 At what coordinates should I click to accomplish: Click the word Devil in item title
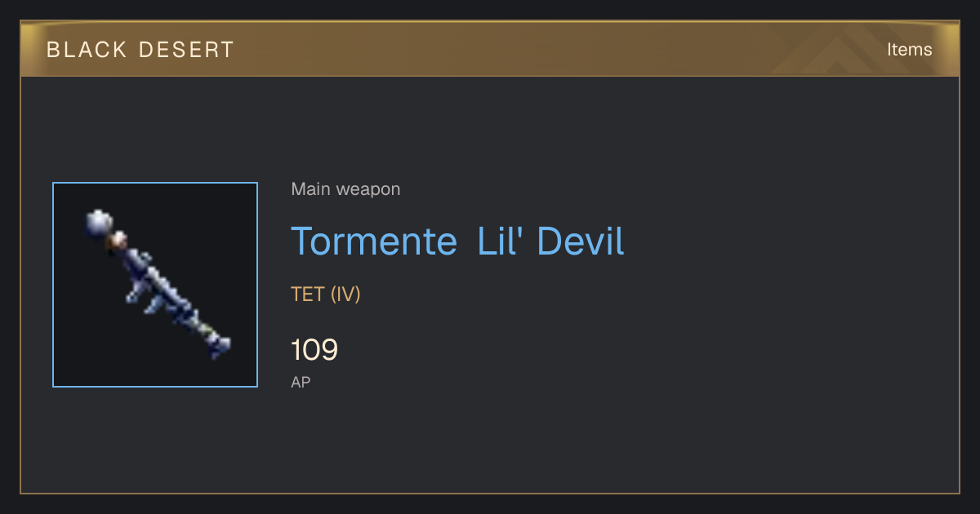[581, 241]
